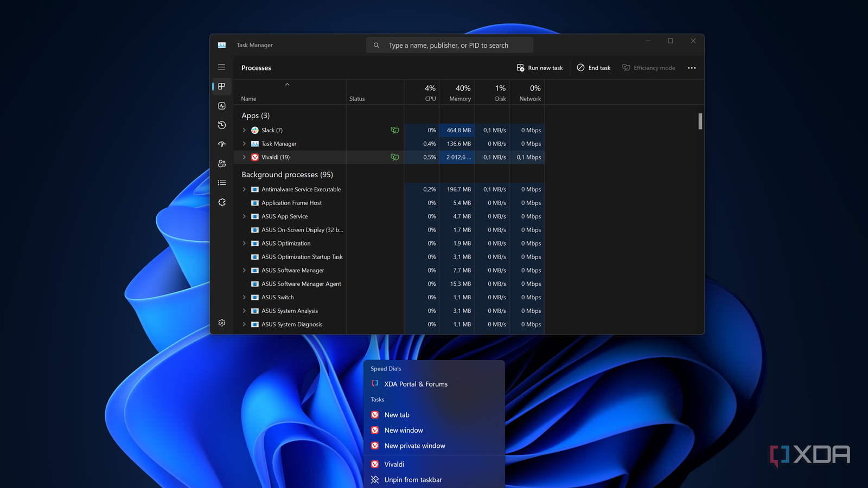Toggle Efficiency mode for the selected process

pos(649,67)
